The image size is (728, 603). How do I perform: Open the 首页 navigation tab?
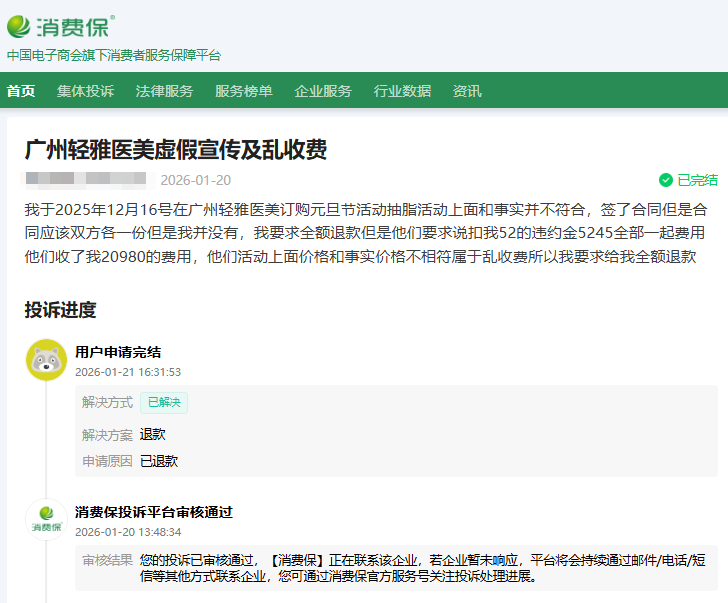pos(21,91)
